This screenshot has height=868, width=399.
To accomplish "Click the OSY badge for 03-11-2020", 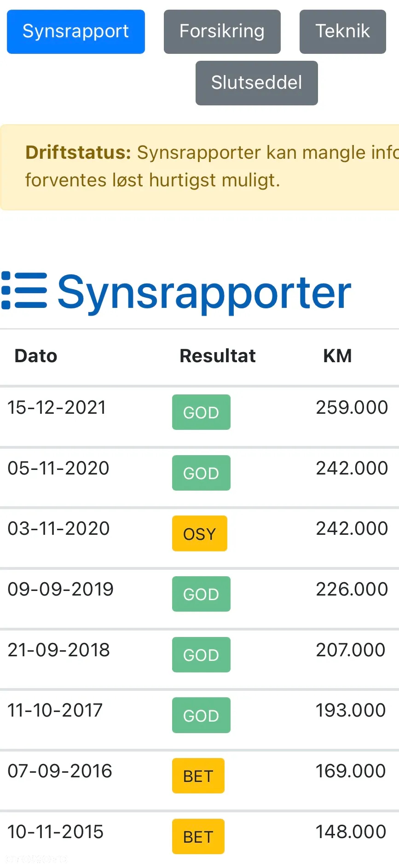I will click(200, 533).
